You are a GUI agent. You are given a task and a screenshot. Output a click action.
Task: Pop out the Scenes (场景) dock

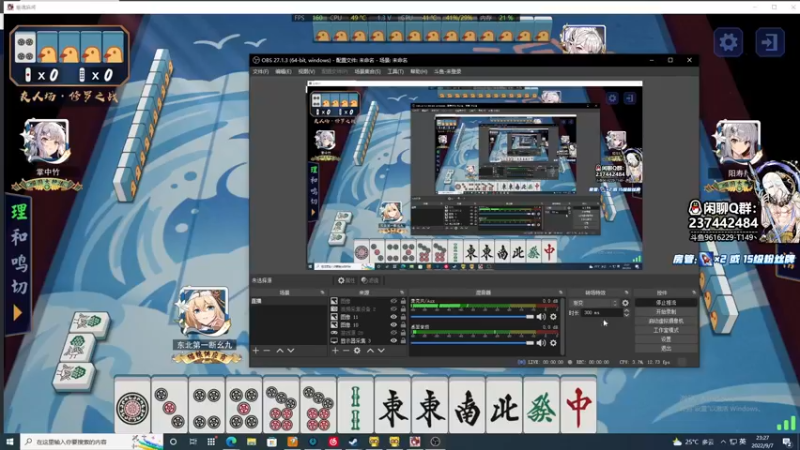click(322, 293)
